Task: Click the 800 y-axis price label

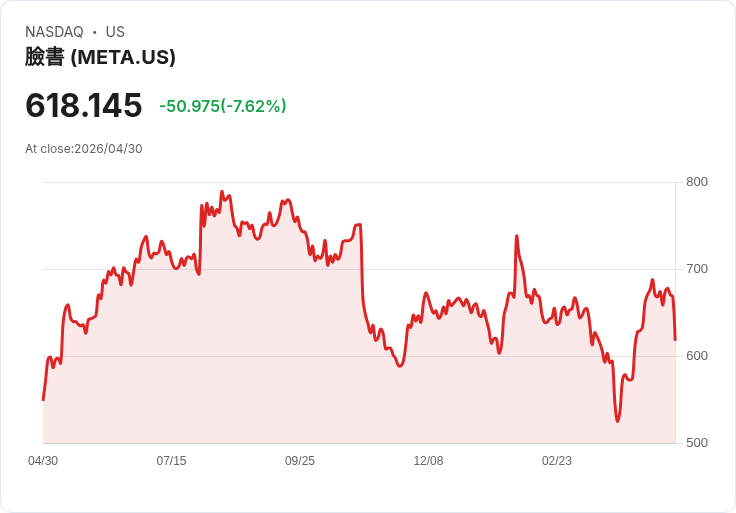Action: pos(697,182)
